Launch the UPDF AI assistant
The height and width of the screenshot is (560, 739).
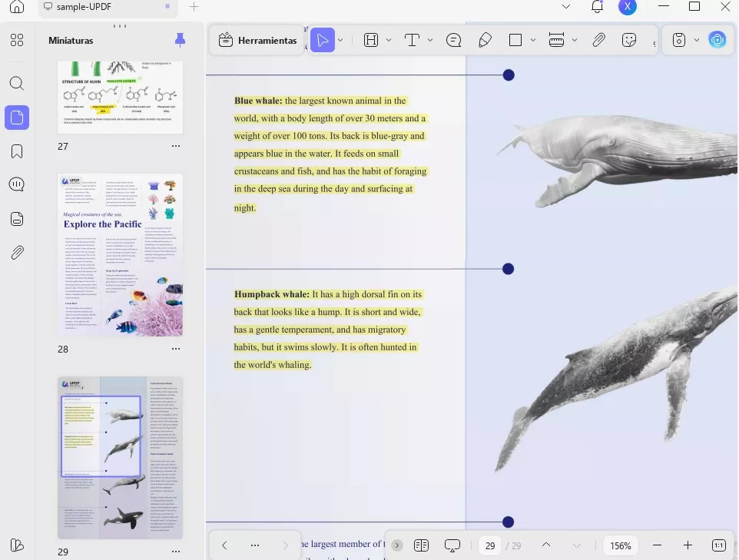pyautogui.click(x=717, y=41)
